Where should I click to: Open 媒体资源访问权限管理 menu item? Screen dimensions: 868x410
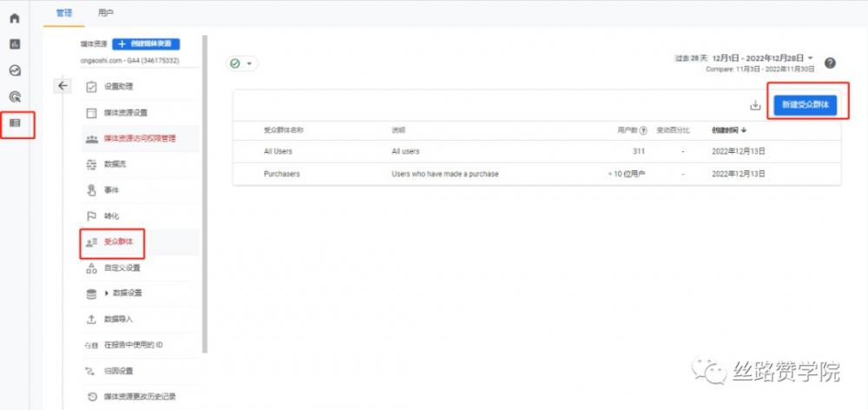tap(140, 138)
